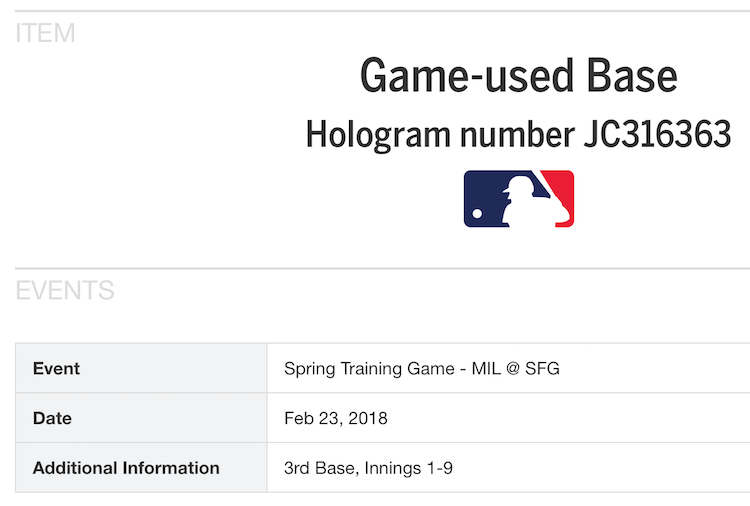
Task: Click the white baseball in the MLB logo
Action: click(x=478, y=214)
